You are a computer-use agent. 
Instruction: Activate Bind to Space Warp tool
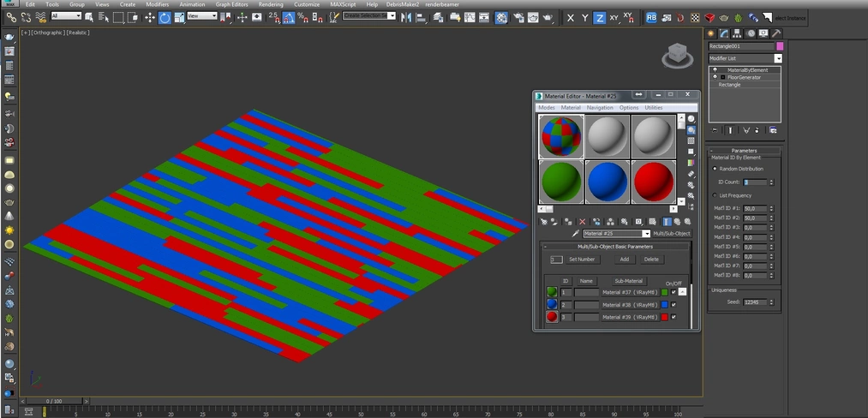coord(41,18)
